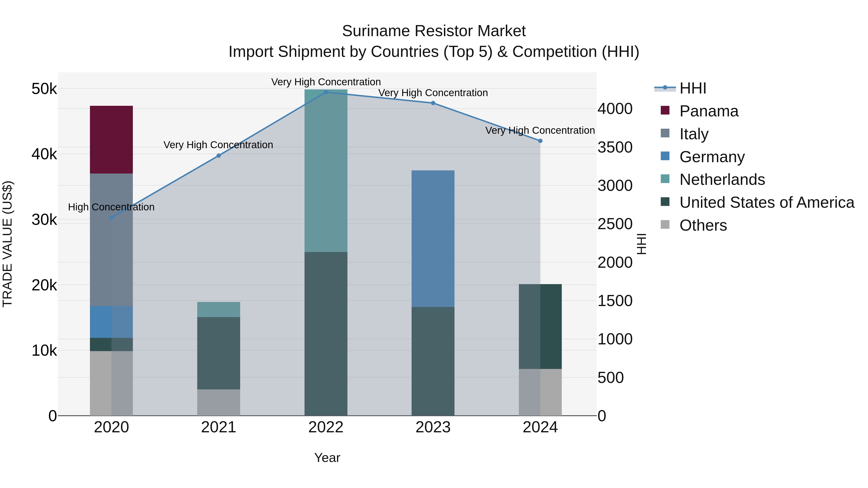This screenshot has width=868, height=488.
Task: Click the 2024 x-axis tick label
Action: point(540,427)
